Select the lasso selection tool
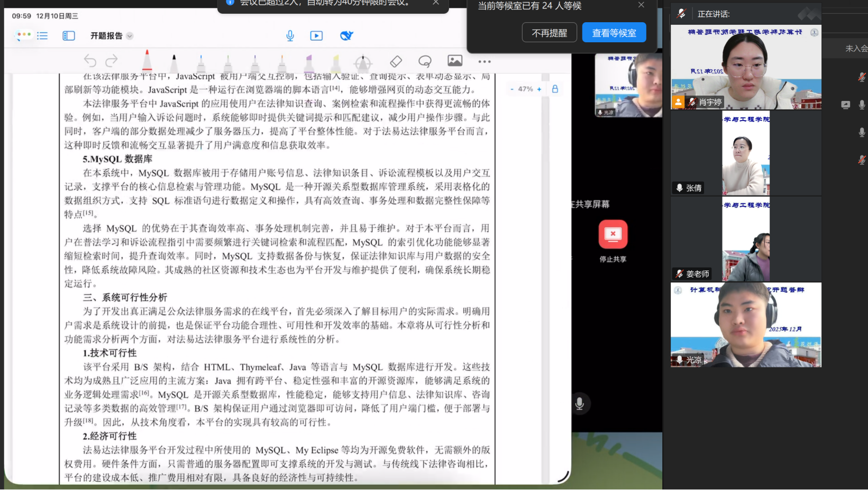Viewport: 868px width, 490px height. (425, 61)
